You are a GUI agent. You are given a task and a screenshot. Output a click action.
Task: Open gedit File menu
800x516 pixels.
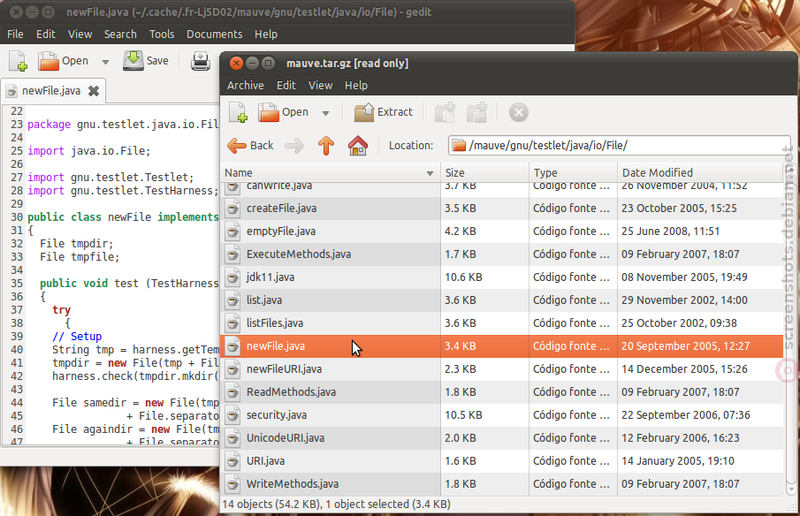15,34
